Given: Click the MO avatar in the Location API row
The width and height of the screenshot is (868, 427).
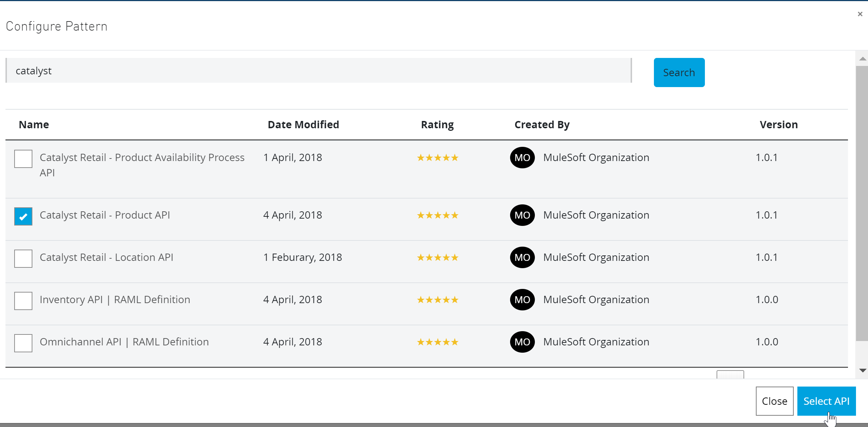Looking at the screenshot, I should (x=522, y=257).
